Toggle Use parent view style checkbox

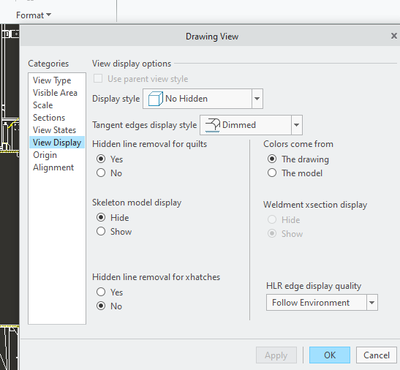point(98,79)
